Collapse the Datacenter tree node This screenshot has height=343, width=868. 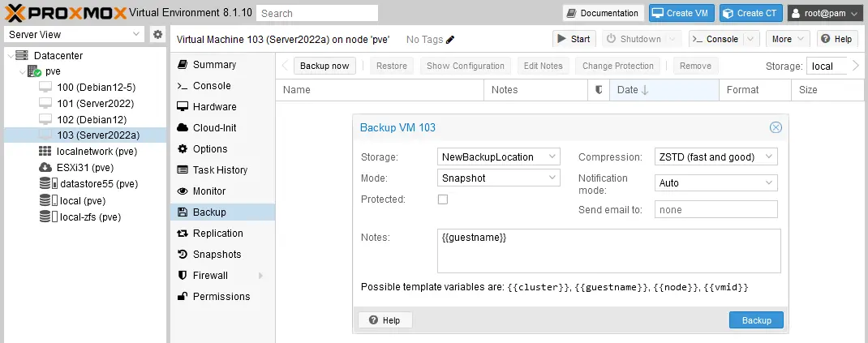pos(10,55)
